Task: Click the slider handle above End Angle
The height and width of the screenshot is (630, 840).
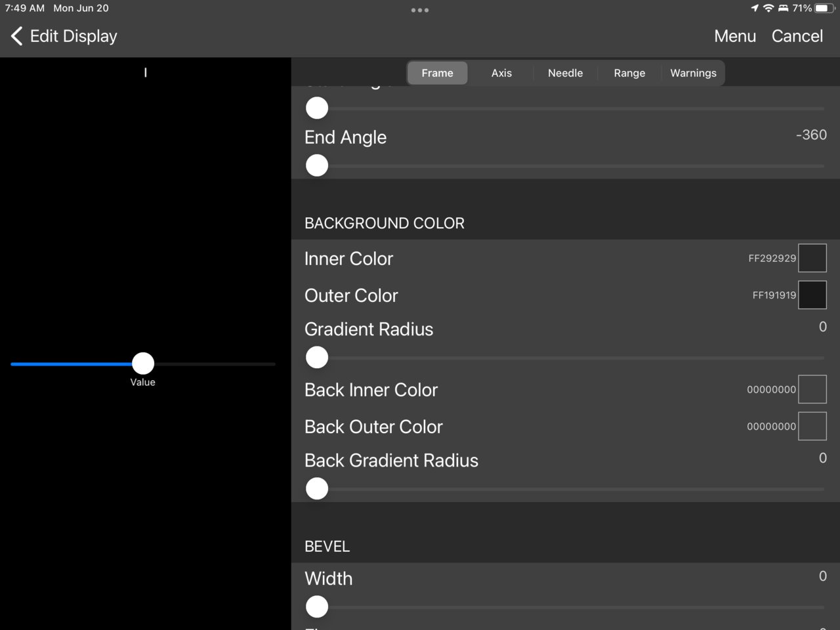Action: [x=317, y=108]
